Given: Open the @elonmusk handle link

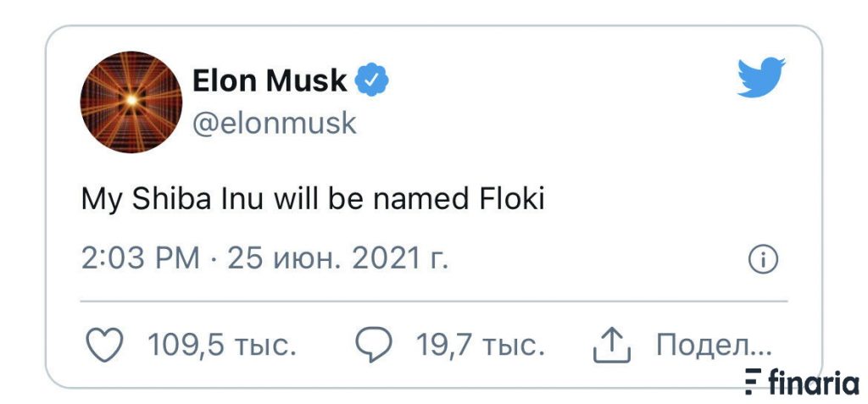Looking at the screenshot, I should (274, 123).
